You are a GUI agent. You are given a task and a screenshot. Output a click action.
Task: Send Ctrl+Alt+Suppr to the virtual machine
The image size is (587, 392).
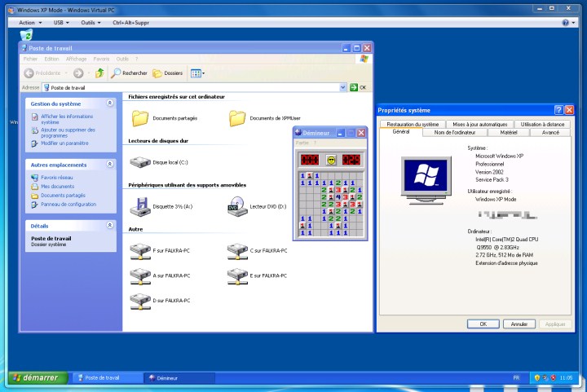click(x=131, y=23)
